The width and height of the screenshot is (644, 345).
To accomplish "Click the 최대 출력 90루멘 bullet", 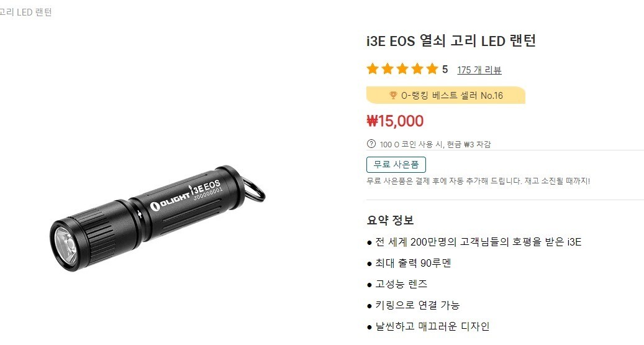I will 413,263.
